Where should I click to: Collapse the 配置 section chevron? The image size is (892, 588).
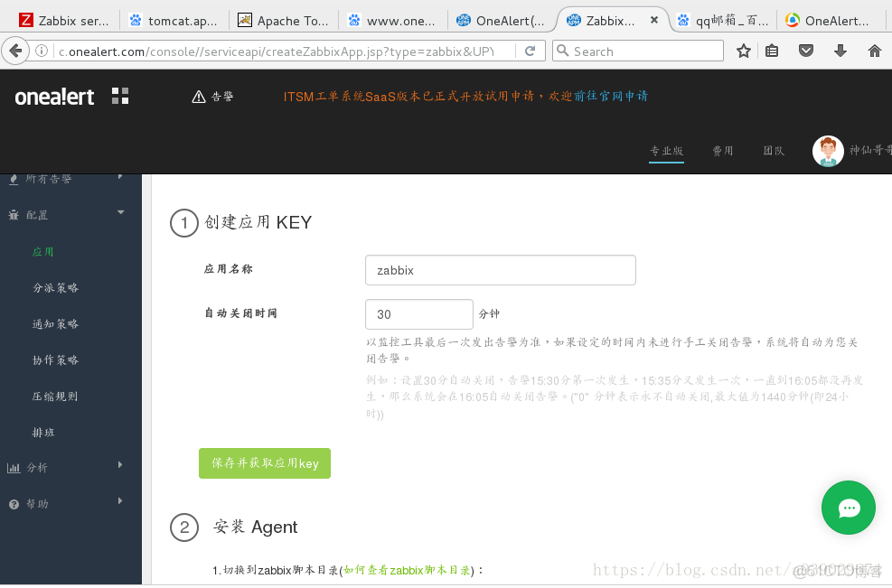pos(118,214)
